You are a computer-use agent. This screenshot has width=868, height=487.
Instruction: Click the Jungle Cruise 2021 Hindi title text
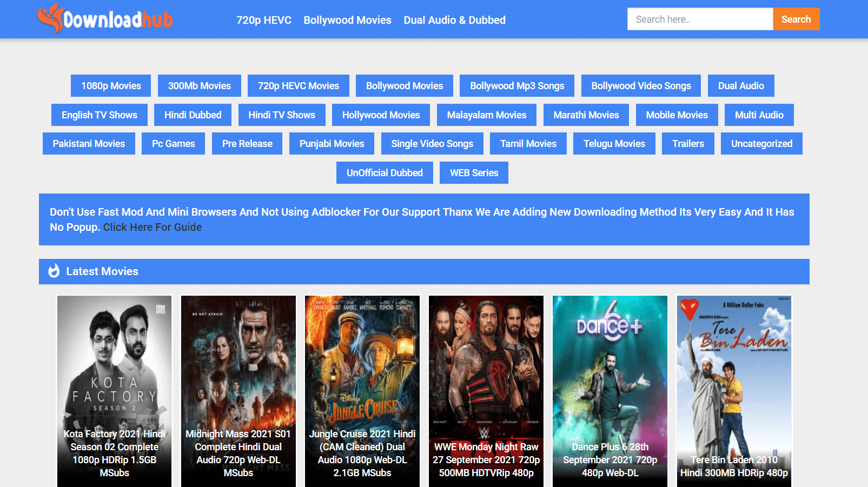pos(362,453)
